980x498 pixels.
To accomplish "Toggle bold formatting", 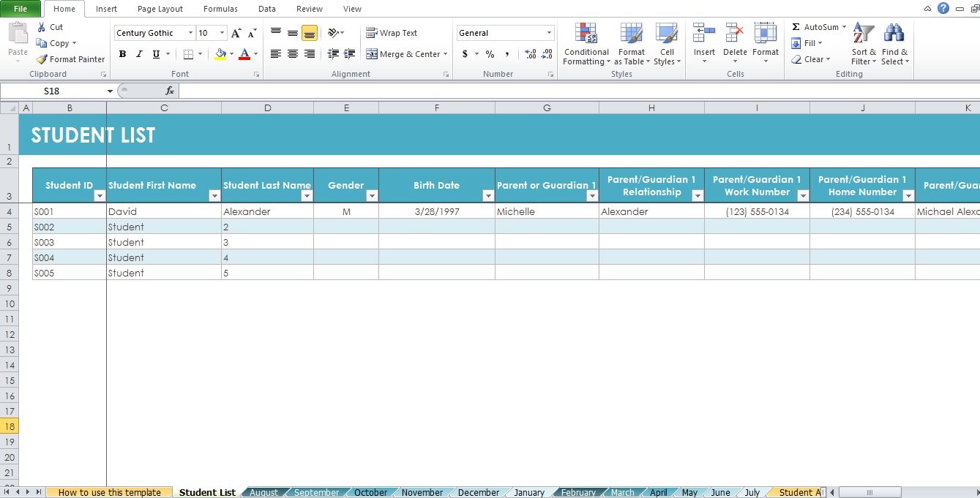I will pyautogui.click(x=122, y=54).
